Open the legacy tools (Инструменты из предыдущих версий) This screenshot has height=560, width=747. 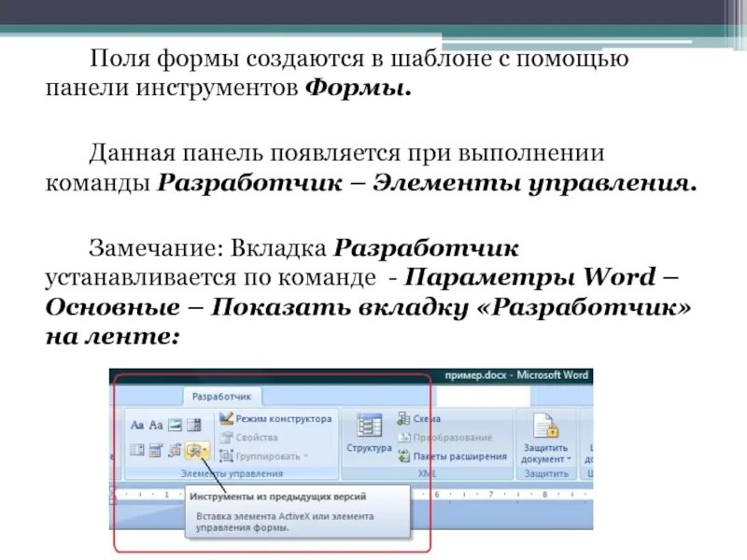pos(191,449)
